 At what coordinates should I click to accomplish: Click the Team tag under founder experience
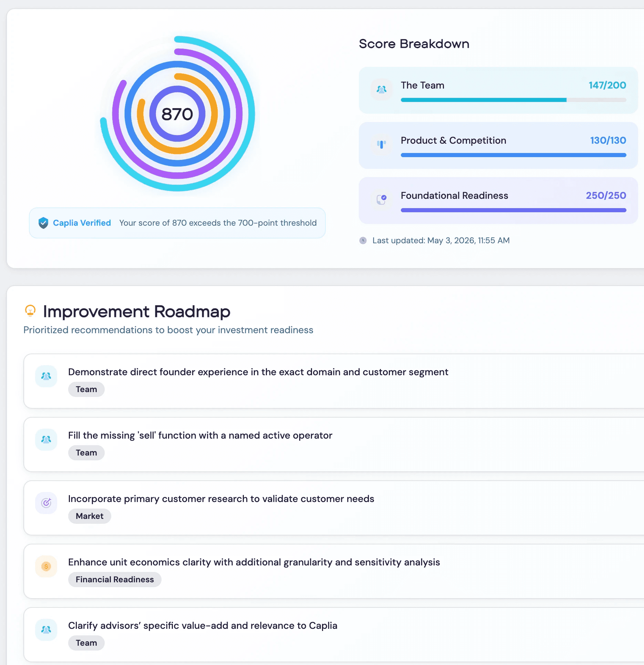[86, 389]
